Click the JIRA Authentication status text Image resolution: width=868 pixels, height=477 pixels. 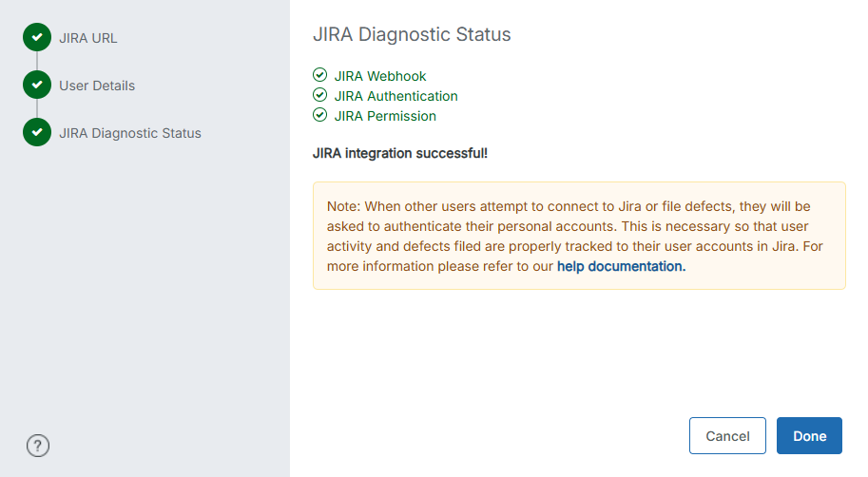point(395,96)
